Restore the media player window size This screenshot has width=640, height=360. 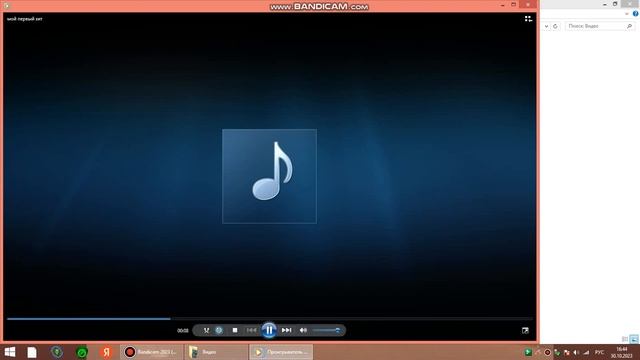pos(513,4)
